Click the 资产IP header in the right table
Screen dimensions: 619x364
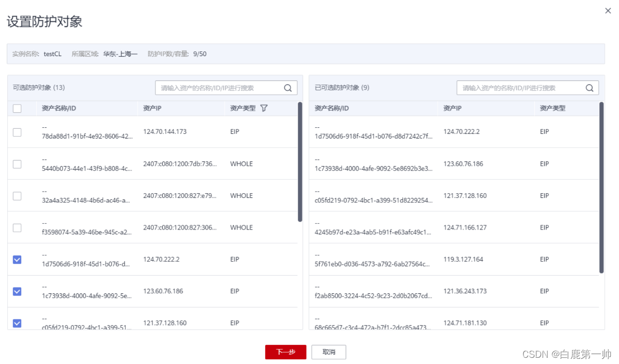[452, 108]
